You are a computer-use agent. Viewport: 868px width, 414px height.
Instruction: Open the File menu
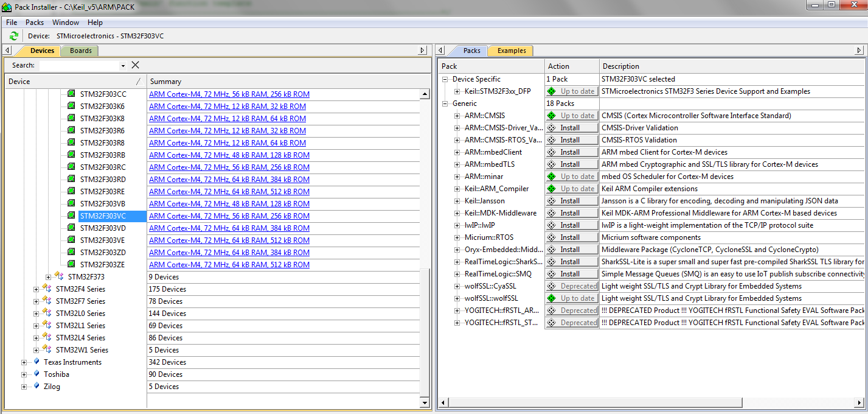tap(12, 23)
